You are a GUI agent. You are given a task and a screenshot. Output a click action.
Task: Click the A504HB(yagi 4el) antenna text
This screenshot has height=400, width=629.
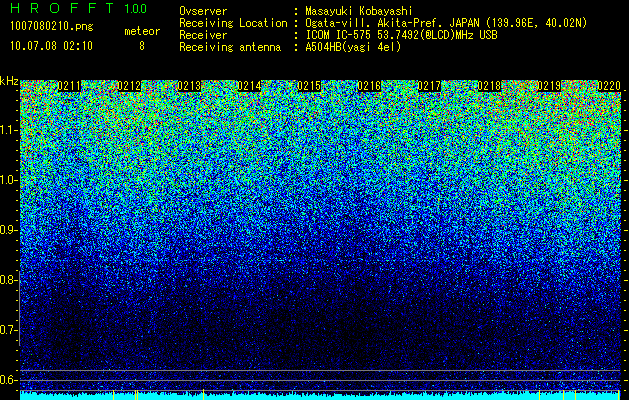(x=353, y=47)
